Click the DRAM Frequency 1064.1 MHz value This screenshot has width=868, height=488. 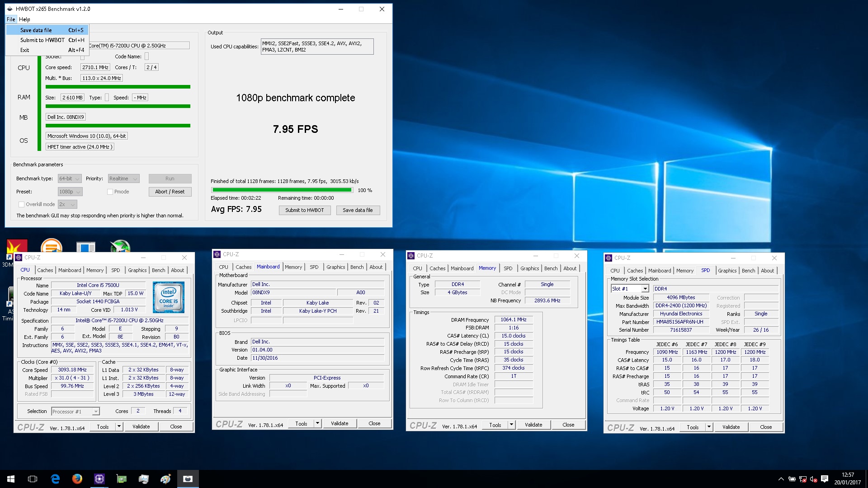pyautogui.click(x=514, y=319)
